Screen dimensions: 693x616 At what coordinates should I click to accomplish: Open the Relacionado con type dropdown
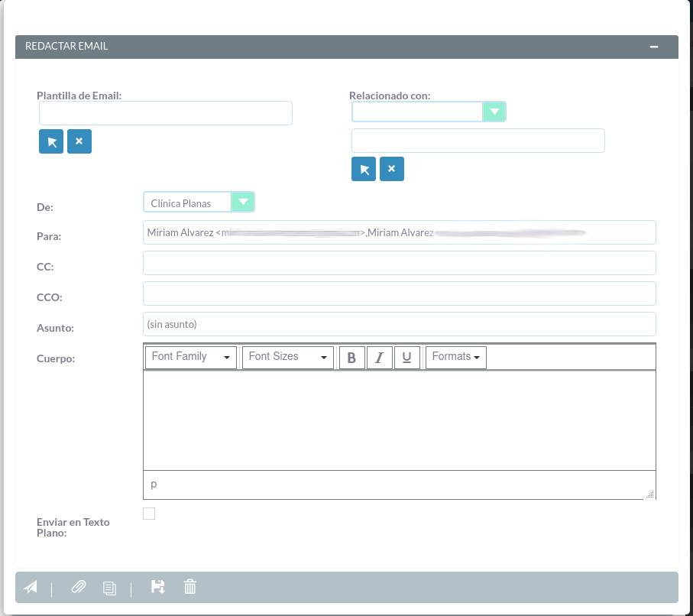click(494, 111)
